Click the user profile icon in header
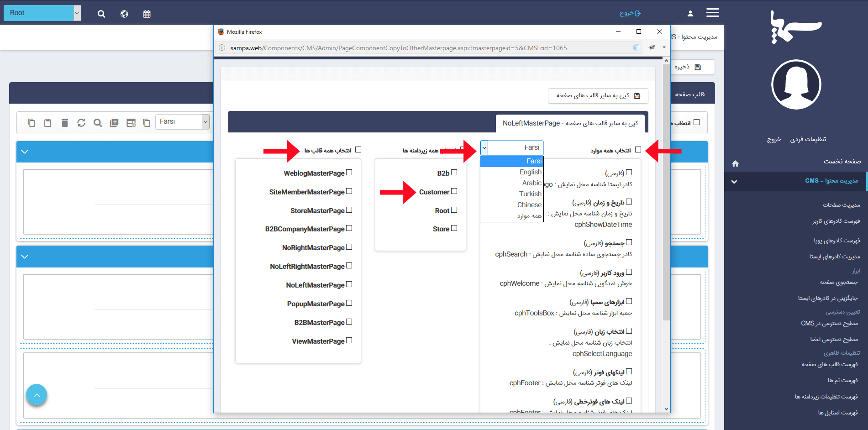The image size is (868, 430). (690, 14)
